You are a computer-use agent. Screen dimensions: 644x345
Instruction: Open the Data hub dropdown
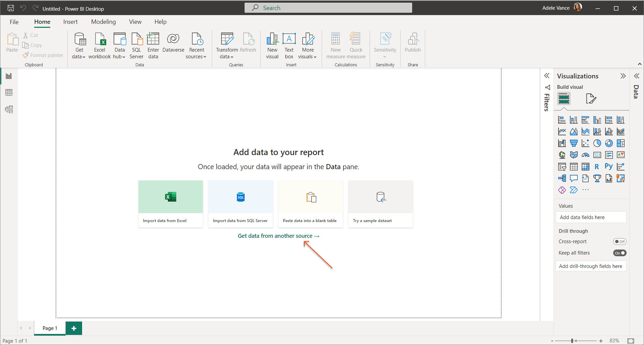(x=119, y=46)
